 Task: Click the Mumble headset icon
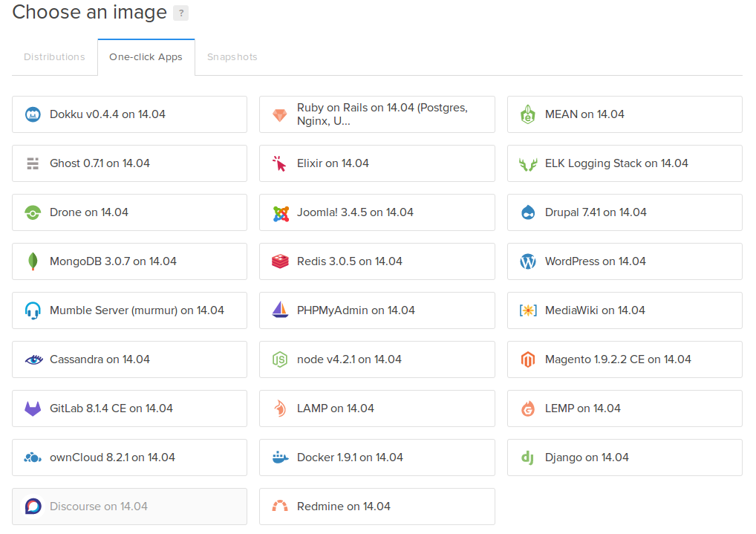(33, 310)
